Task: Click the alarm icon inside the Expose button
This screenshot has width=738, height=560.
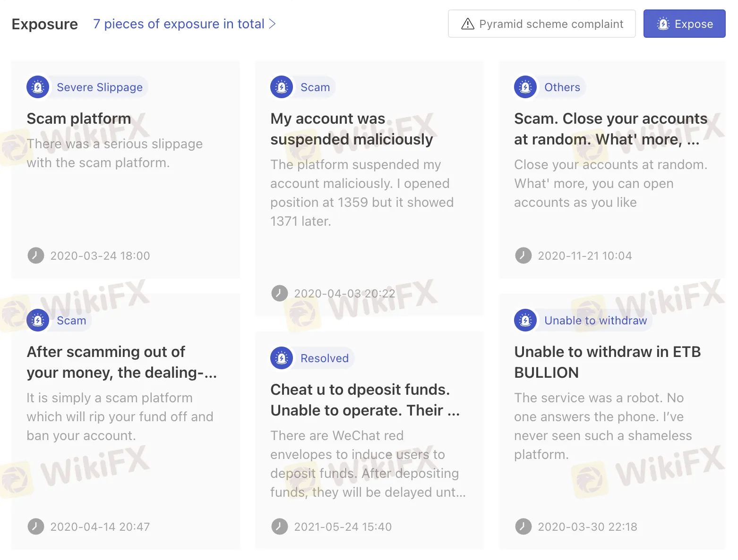Action: point(663,24)
